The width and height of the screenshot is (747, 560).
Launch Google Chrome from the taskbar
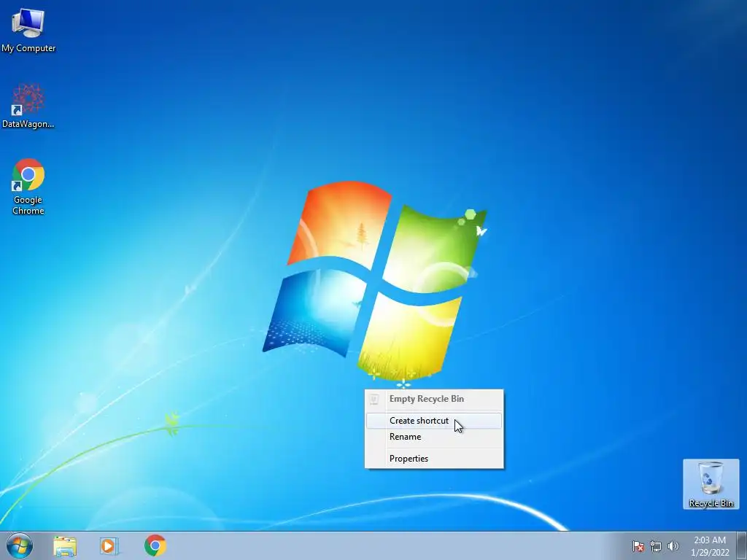click(155, 545)
